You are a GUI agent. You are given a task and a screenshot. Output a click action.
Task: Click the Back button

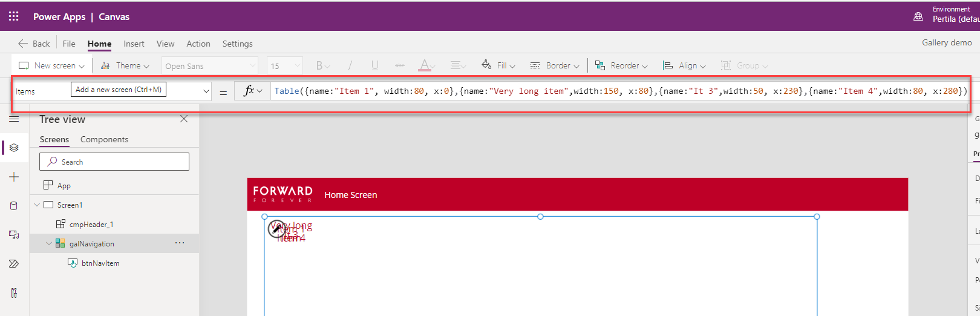(x=34, y=44)
